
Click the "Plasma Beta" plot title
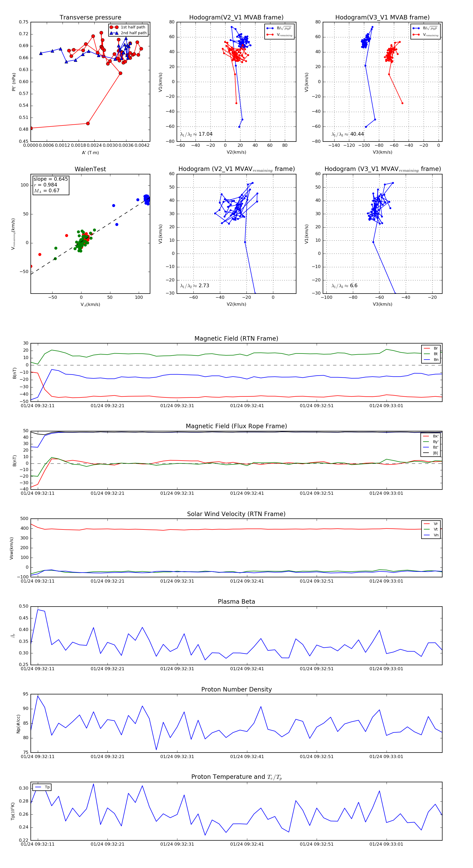pyautogui.click(x=236, y=602)
